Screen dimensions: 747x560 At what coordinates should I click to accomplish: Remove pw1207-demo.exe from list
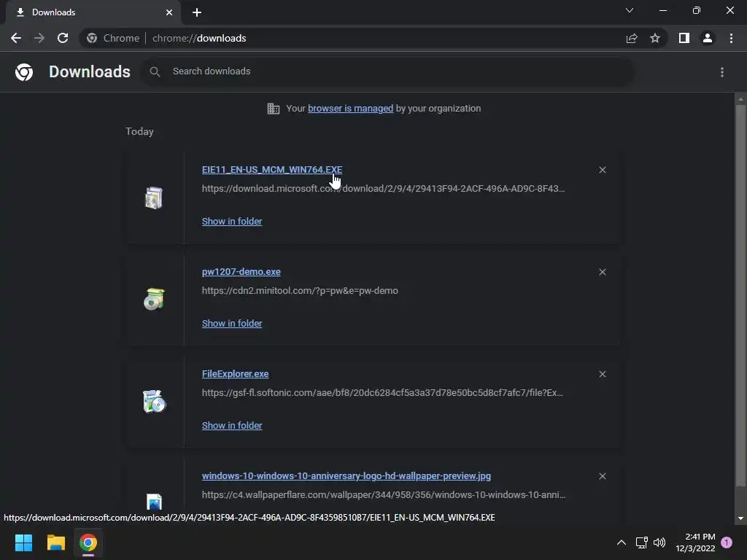(602, 272)
